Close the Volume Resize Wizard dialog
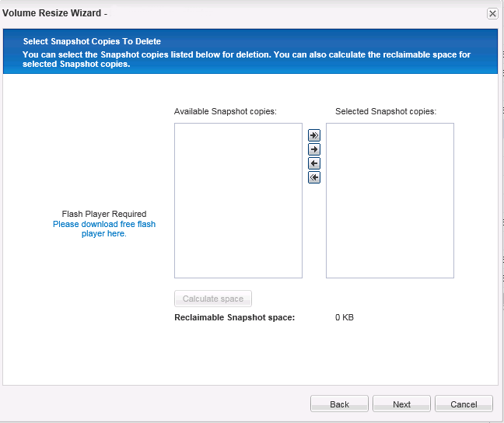This screenshot has height=423, width=504. click(492, 13)
